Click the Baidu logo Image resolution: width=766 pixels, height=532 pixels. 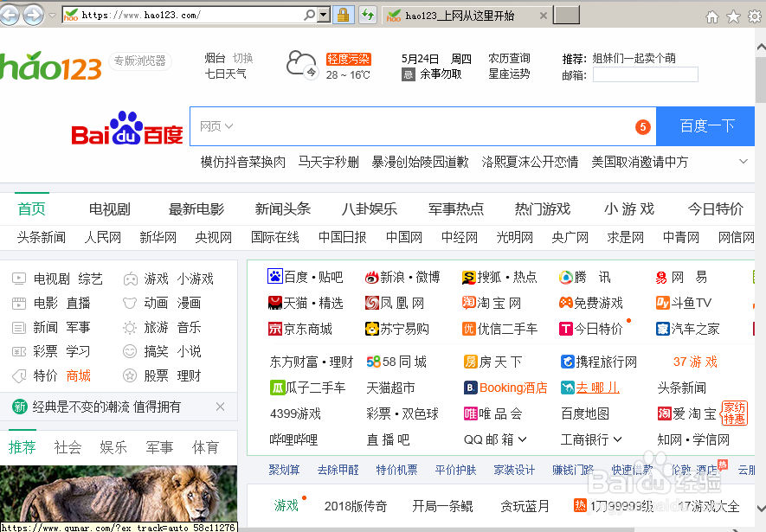pyautogui.click(x=127, y=128)
